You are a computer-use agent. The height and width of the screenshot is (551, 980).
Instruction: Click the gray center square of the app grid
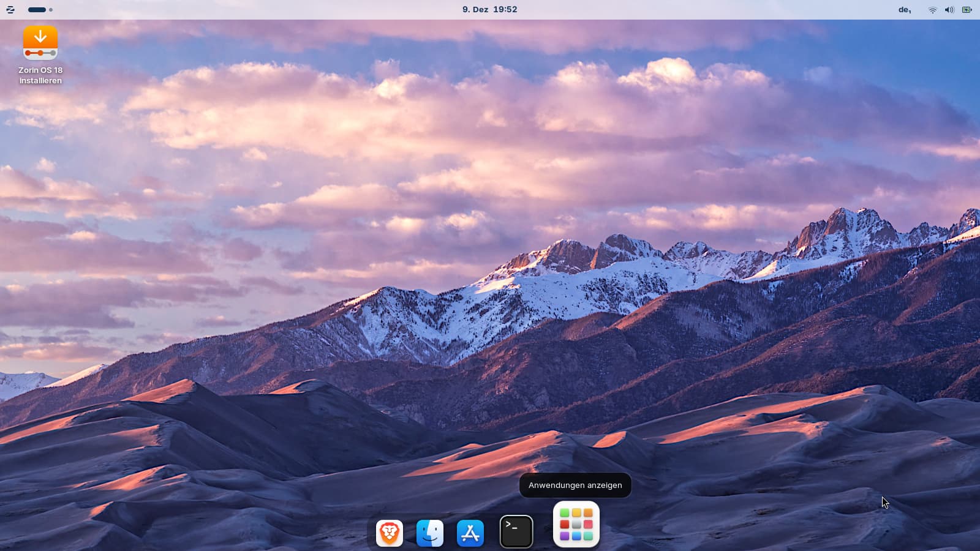pyautogui.click(x=576, y=525)
